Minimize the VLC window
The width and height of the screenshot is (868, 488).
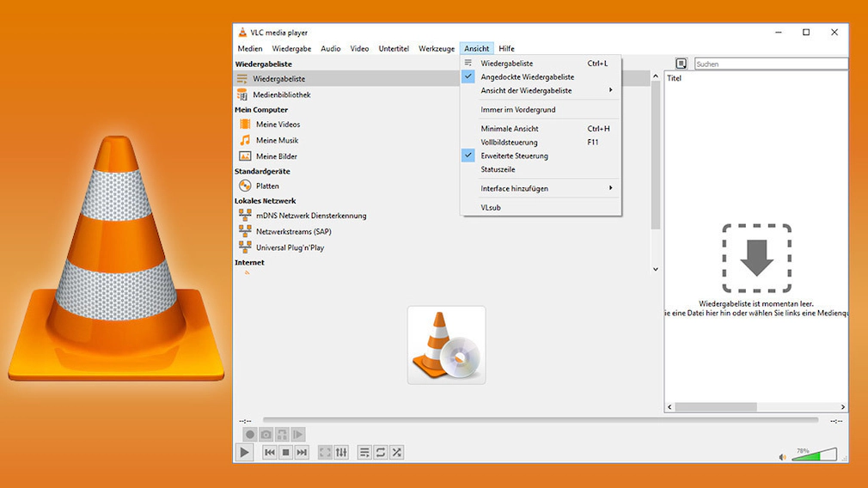pyautogui.click(x=779, y=33)
